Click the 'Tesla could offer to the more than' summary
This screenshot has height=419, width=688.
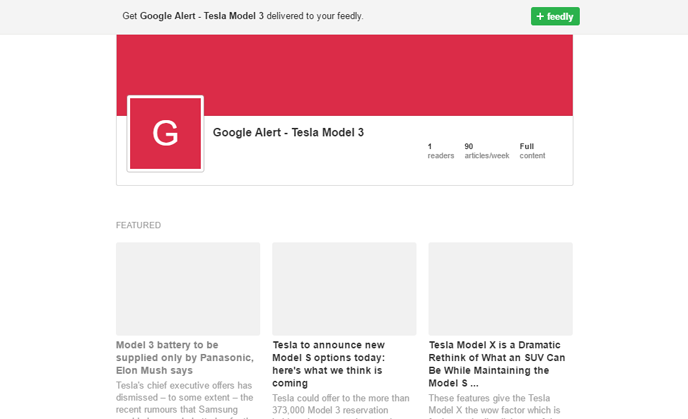(x=341, y=406)
